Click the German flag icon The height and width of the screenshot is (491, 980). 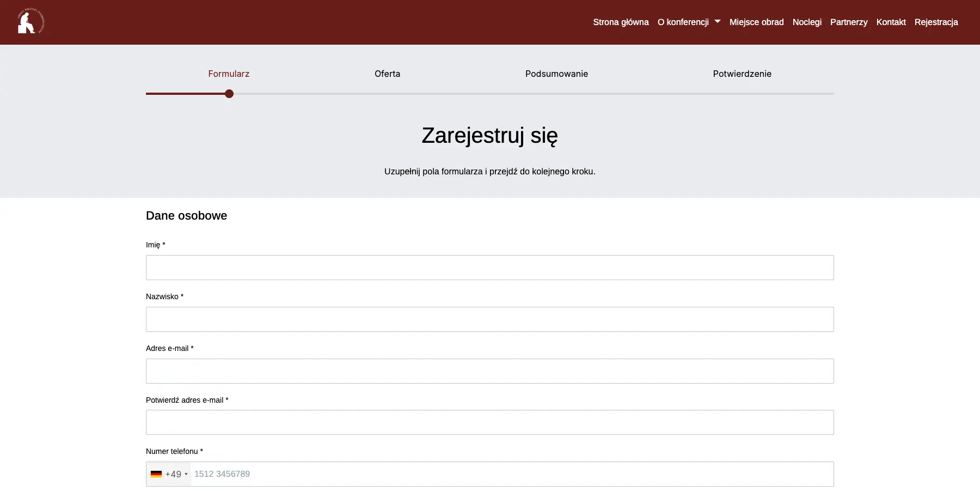(156, 474)
